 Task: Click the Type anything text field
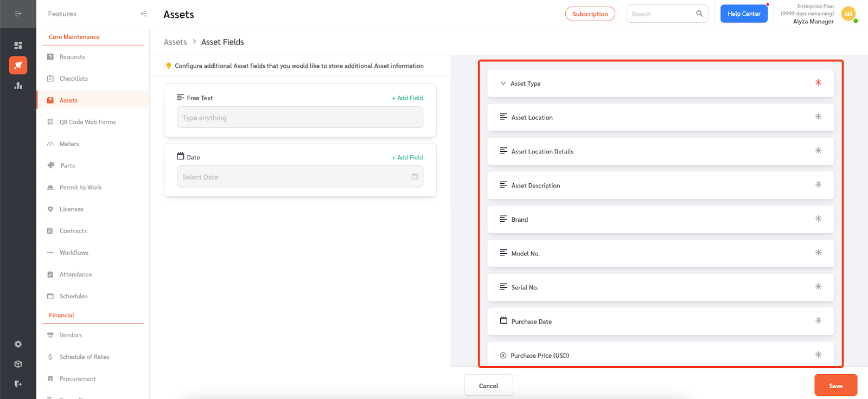point(300,117)
